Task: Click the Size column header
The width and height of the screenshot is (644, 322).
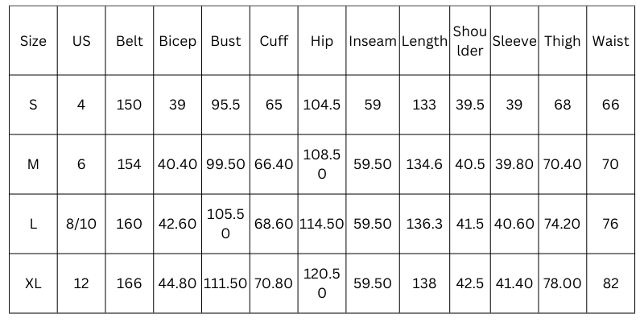Action: (33, 41)
